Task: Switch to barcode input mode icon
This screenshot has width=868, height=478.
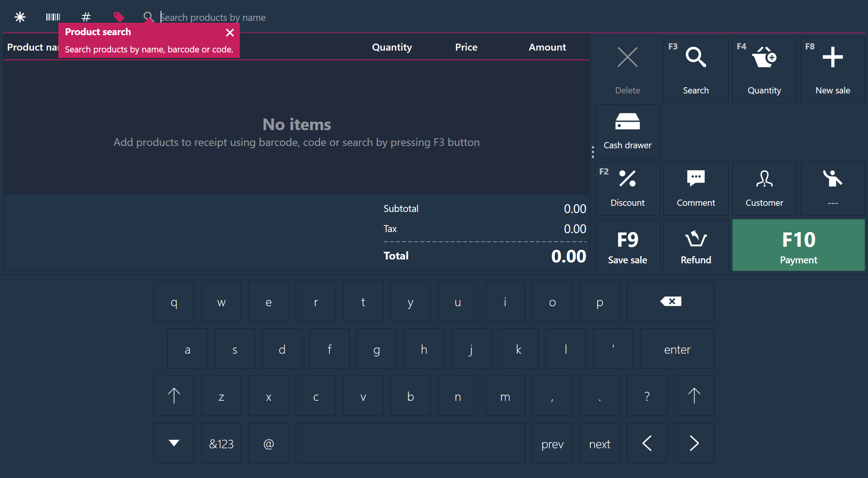Action: tap(53, 17)
